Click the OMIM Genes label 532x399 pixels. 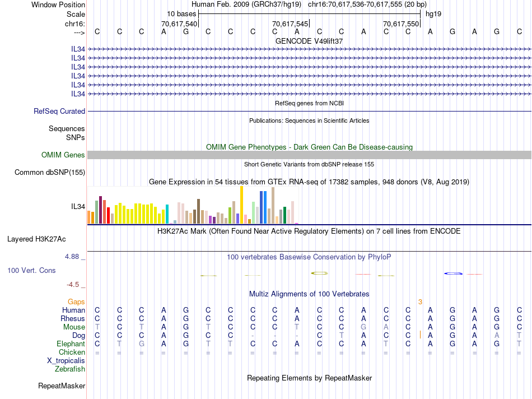63,155
